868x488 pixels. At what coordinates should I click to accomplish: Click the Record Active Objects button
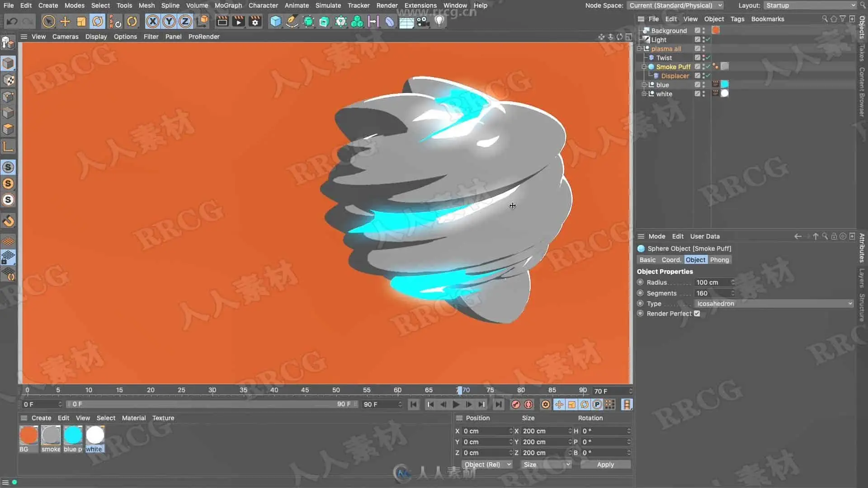click(x=515, y=404)
